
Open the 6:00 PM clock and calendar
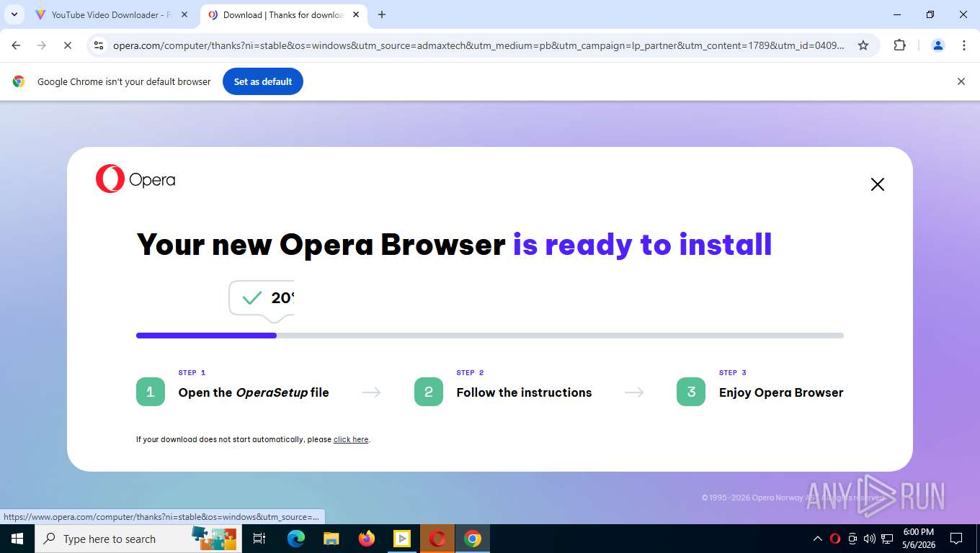tap(919, 539)
